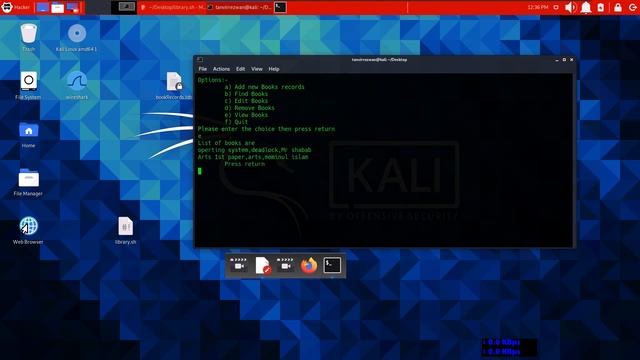Open the volume speaker control
640x360 pixels.
point(571,7)
